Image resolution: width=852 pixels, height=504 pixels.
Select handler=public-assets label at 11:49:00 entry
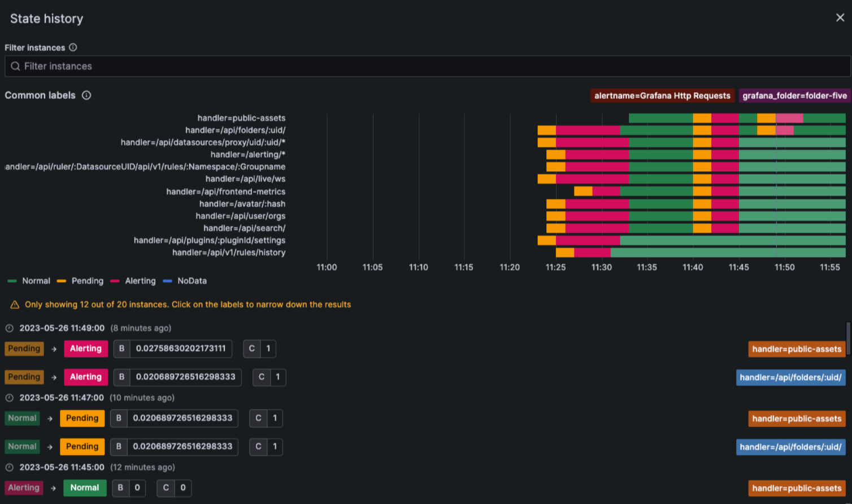pos(797,349)
